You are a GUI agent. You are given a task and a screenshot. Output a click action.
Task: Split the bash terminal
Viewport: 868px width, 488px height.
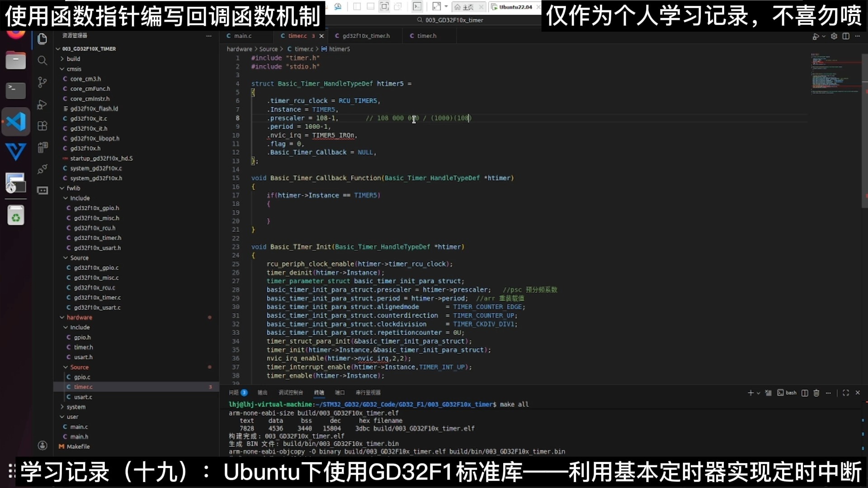tap(805, 393)
